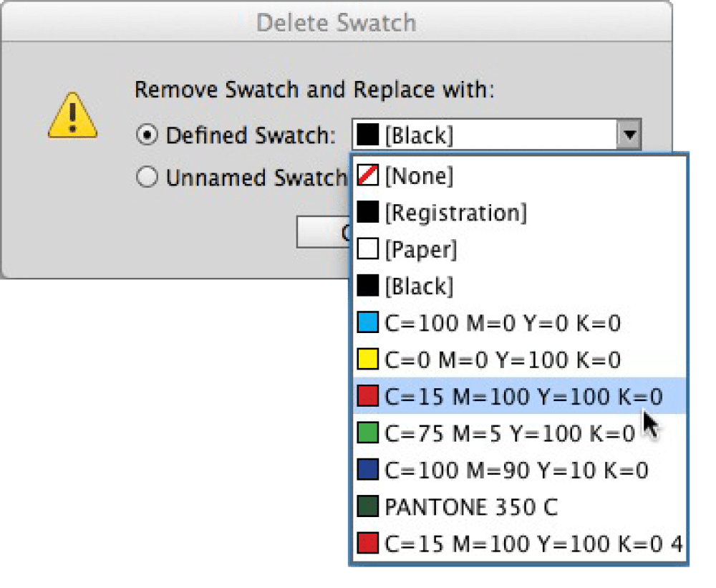This screenshot has width=716, height=588.
Task: Click the yellow Y=100 swatch icon
Action: pyautogui.click(x=367, y=360)
